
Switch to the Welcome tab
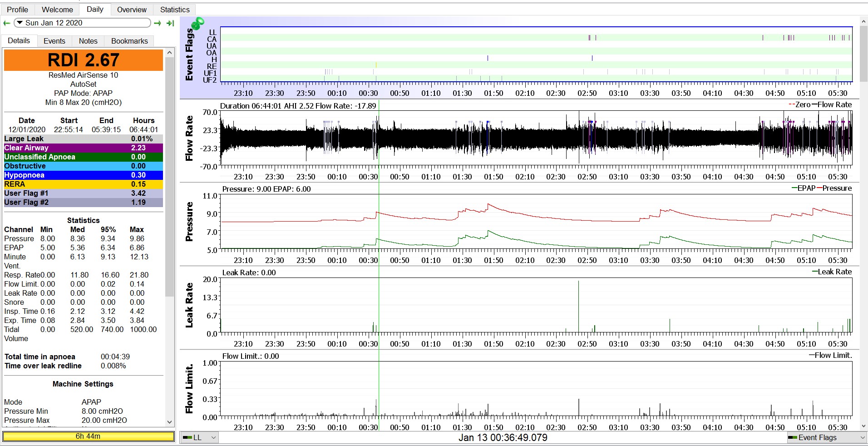click(x=57, y=10)
